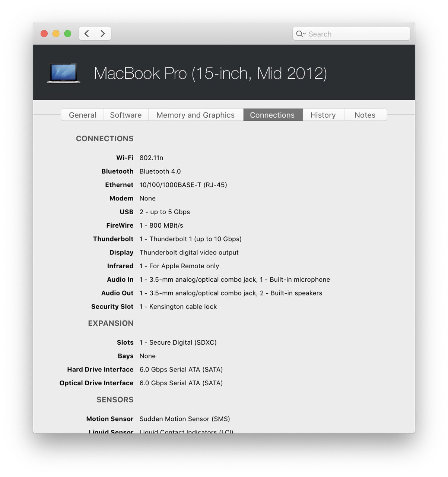Image resolution: width=448 pixels, height=477 pixels.
Task: Click the 'Thunderbolt' row label
Action: (x=113, y=239)
